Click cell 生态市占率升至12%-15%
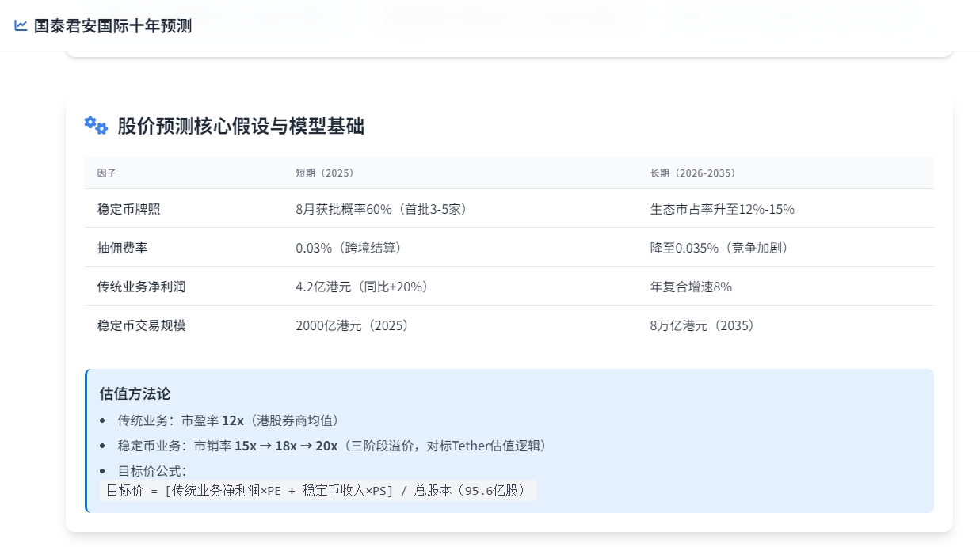Screen dimensions: 980x547 click(x=723, y=209)
